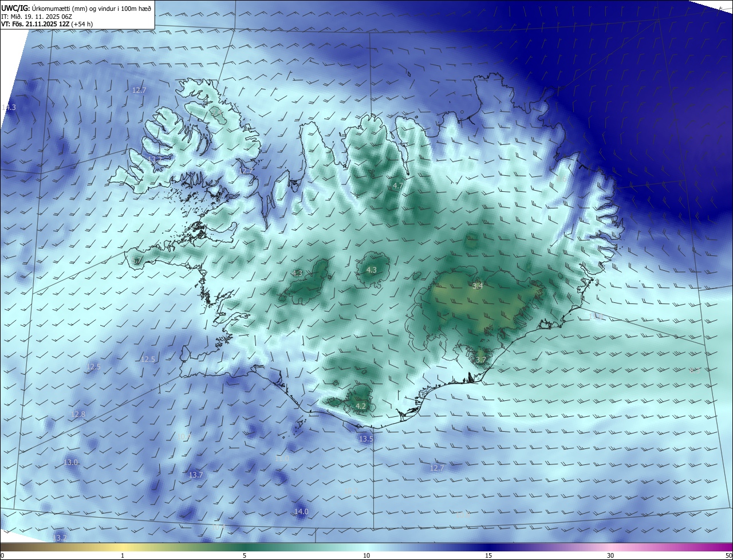Click the 14.0 value label on the map
The image size is (733, 560).
point(301,511)
